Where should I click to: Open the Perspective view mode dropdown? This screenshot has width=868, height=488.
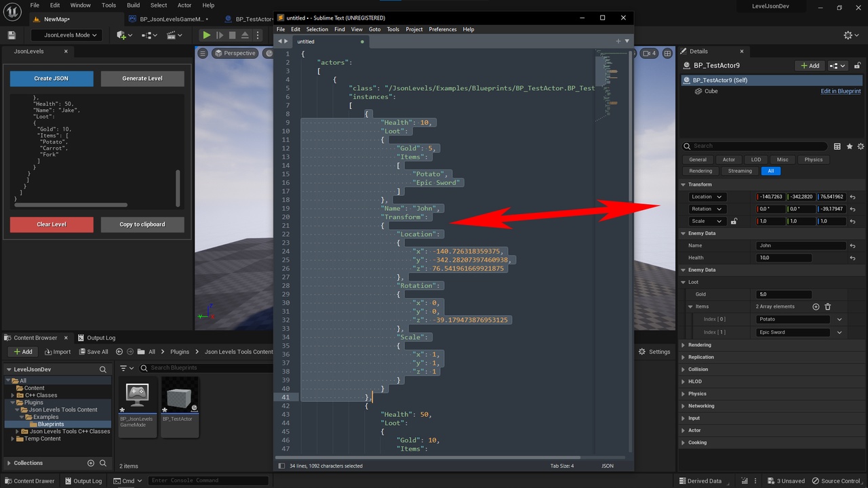click(x=235, y=54)
